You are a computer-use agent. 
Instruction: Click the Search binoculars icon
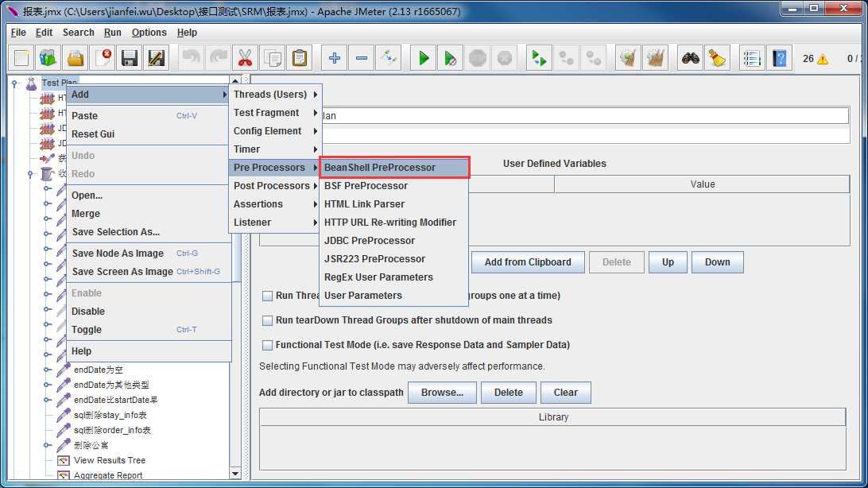[690, 58]
